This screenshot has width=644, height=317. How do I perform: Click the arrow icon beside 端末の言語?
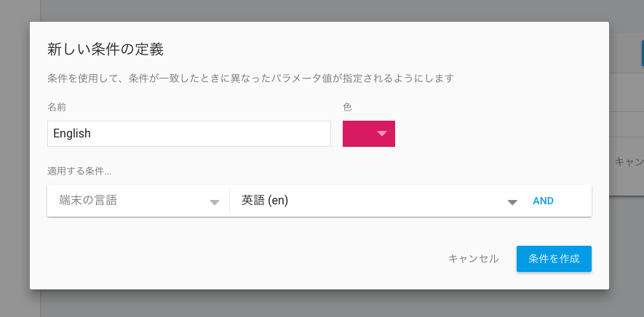pos(215,202)
